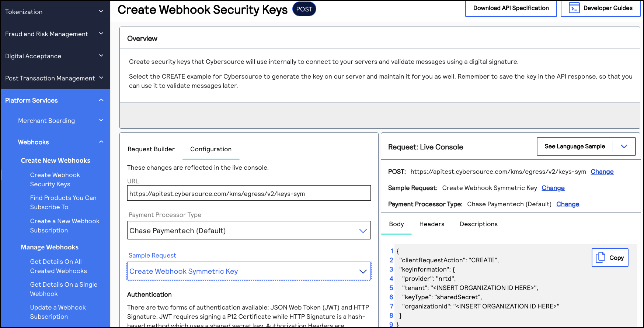This screenshot has height=328, width=644.
Task: Click the Copy clipboard icon
Action: [x=601, y=257]
